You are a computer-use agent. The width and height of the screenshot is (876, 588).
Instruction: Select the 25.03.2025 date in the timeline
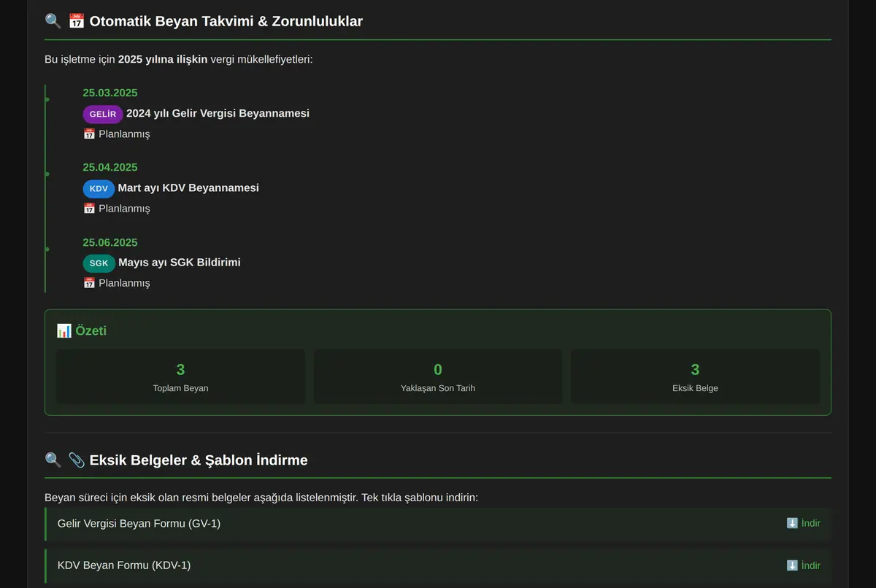(x=110, y=93)
